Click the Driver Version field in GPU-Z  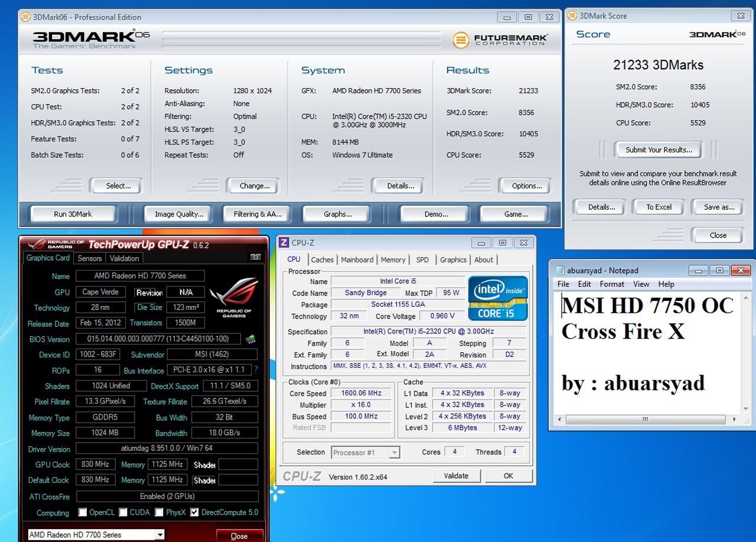click(x=167, y=449)
